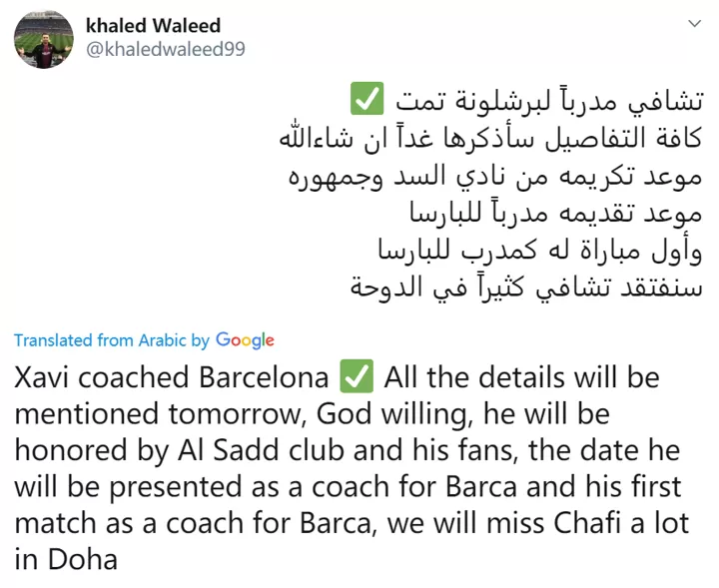This screenshot has height=588, width=719.
Task: Select the first Arabic line of the tweet
Action: tap(526, 100)
